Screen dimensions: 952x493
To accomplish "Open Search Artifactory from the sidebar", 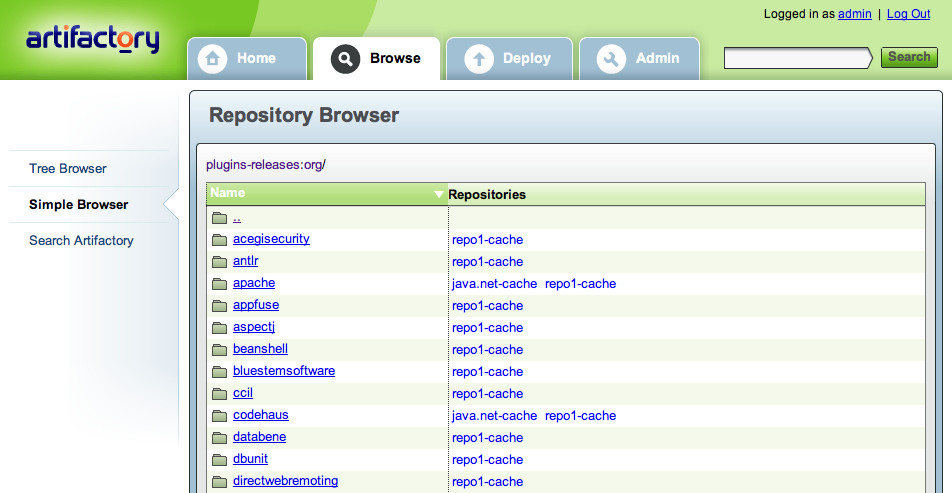I will [x=81, y=241].
